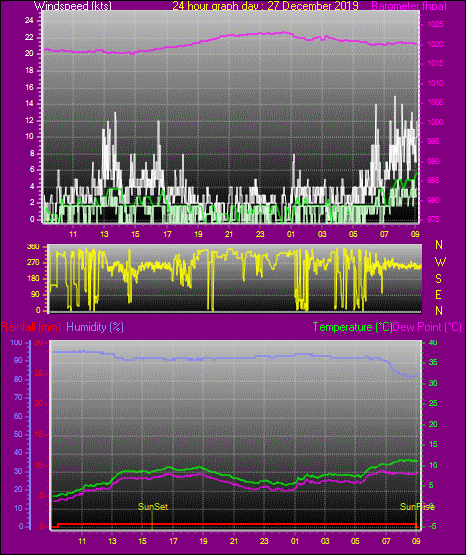Click the 24 kts windspeed scale value

pyautogui.click(x=29, y=21)
